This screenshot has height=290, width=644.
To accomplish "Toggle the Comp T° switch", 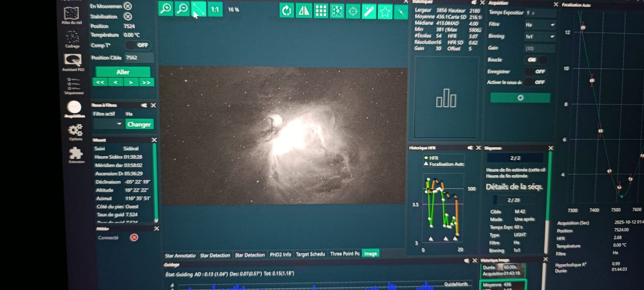I will point(138,45).
